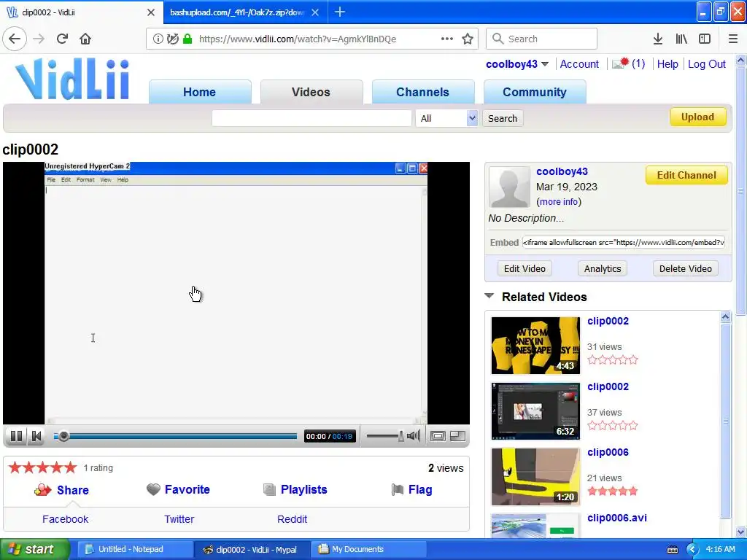Select the Favorite option
The image size is (747, 560).
178,489
